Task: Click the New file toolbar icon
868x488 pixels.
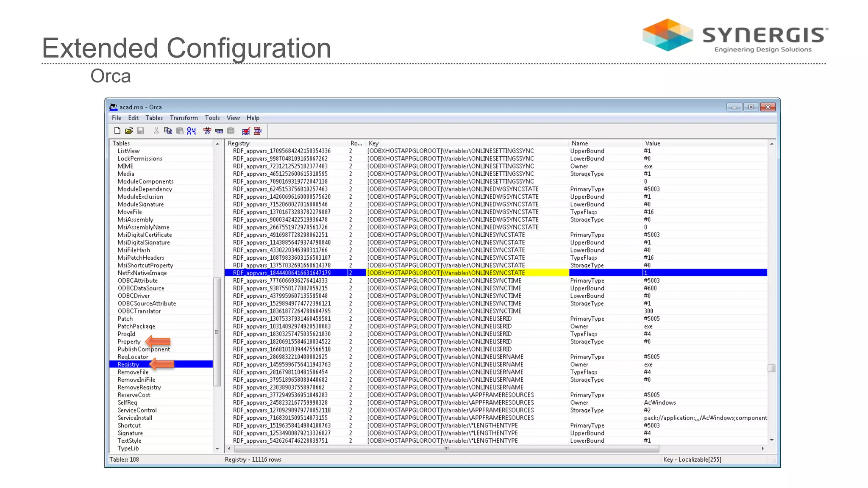Action: click(117, 131)
